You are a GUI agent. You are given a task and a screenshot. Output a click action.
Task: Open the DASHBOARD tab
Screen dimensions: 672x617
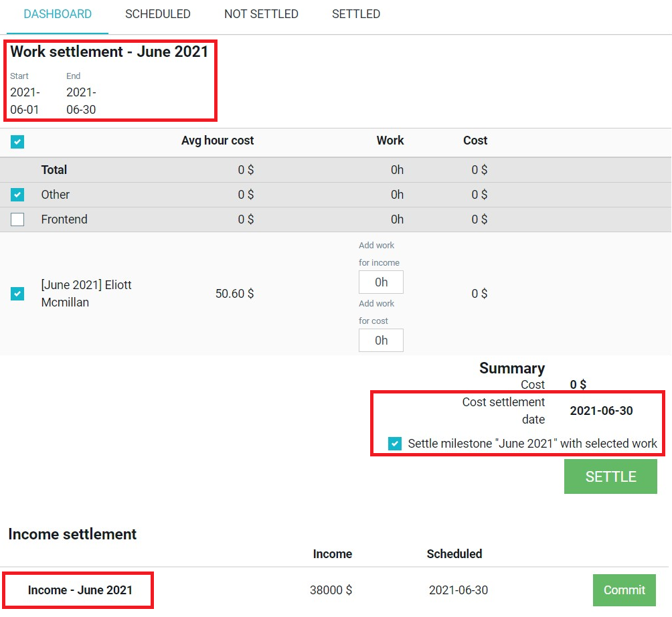pos(58,14)
